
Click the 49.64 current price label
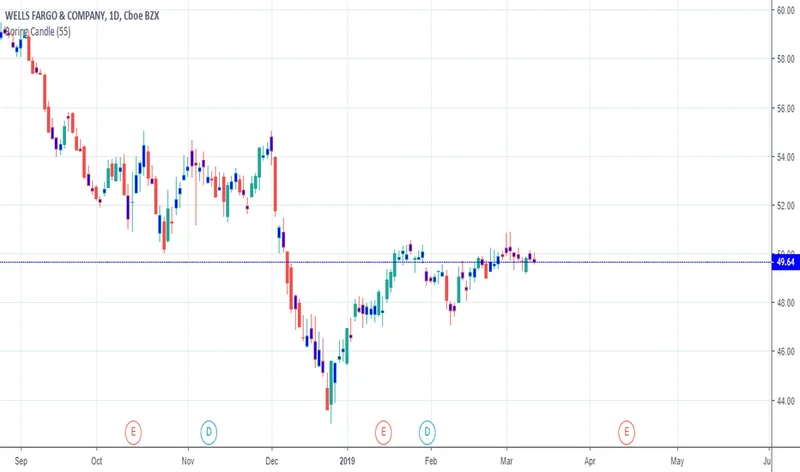pos(785,262)
